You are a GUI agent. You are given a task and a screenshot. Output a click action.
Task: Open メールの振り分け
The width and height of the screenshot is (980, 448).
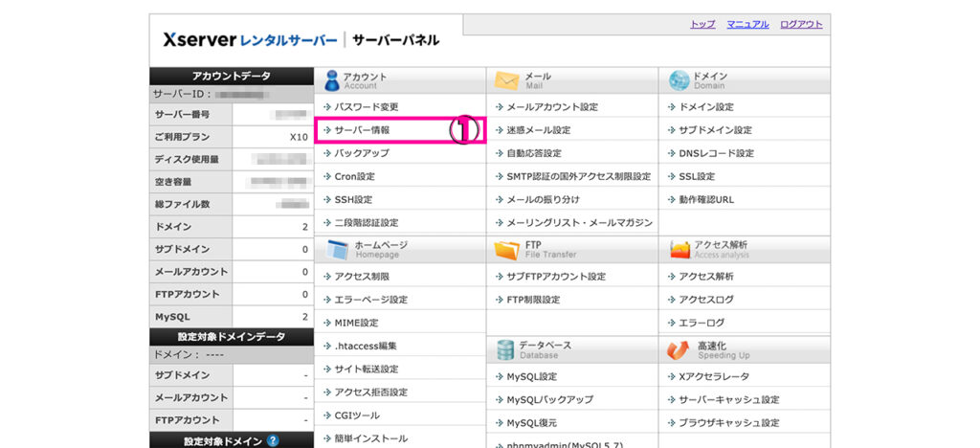point(544,199)
